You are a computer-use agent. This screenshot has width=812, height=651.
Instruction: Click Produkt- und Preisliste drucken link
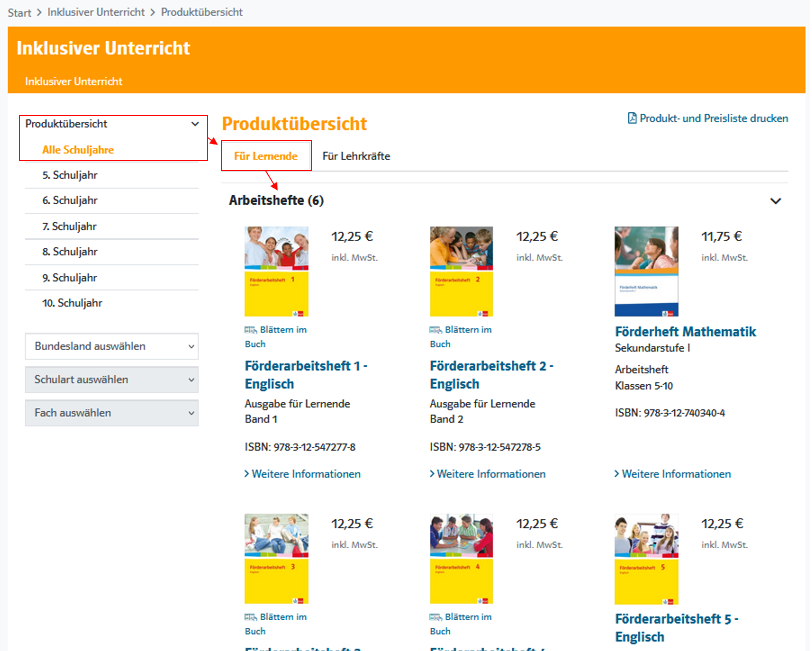[713, 118]
